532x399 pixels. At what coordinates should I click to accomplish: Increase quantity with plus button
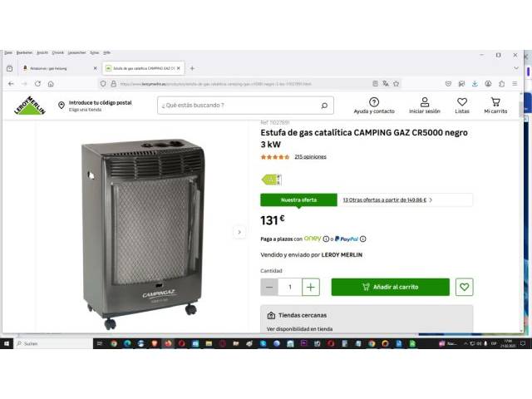pyautogui.click(x=310, y=287)
